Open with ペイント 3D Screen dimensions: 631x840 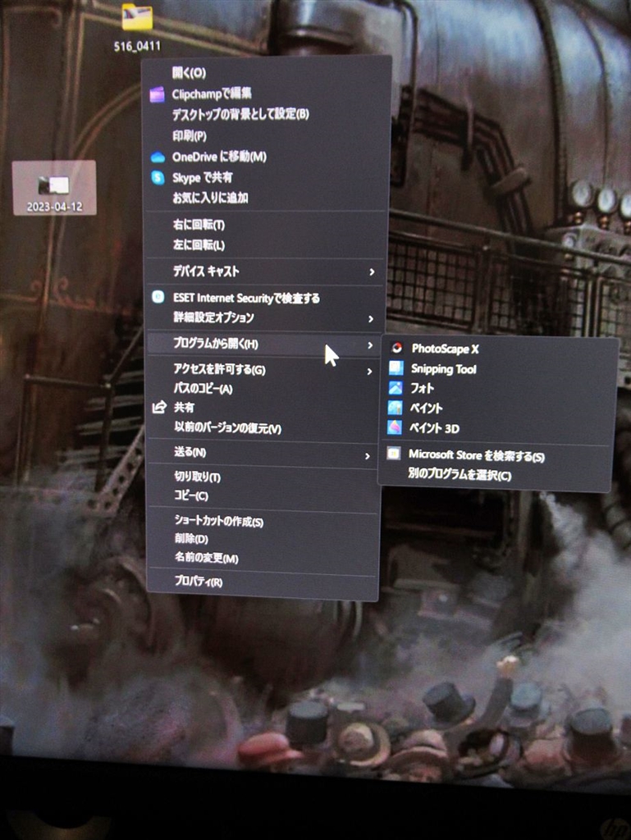434,428
